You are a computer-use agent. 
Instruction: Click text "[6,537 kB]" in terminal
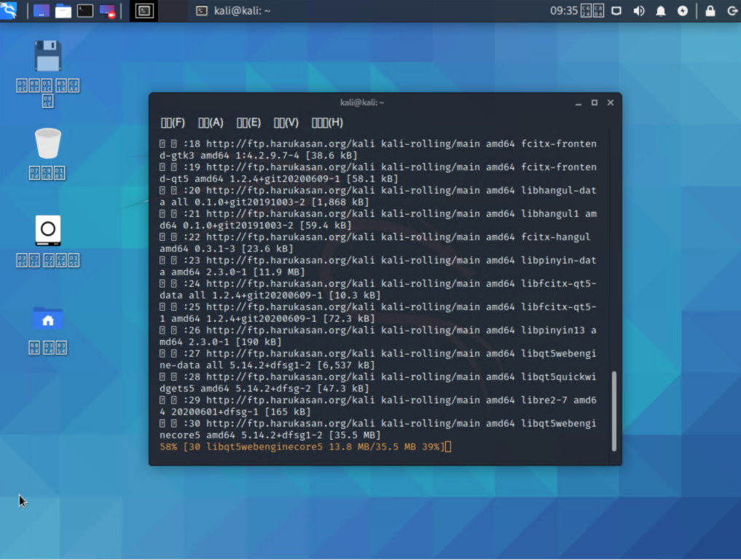[x=346, y=365]
